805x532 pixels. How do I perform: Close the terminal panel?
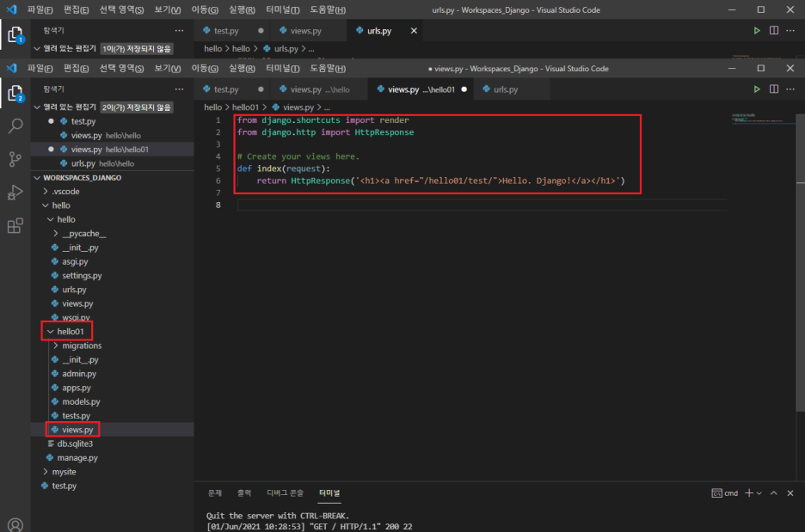[790, 493]
